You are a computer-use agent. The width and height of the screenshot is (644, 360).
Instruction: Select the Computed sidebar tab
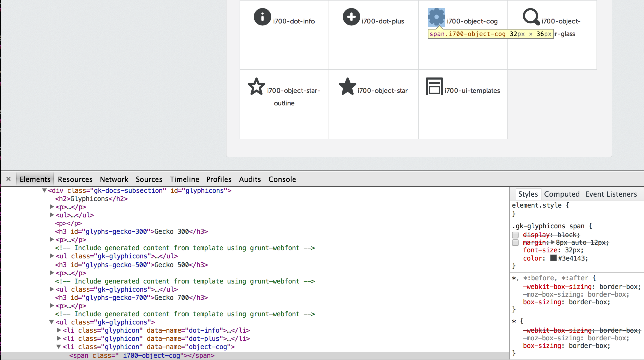pyautogui.click(x=562, y=194)
